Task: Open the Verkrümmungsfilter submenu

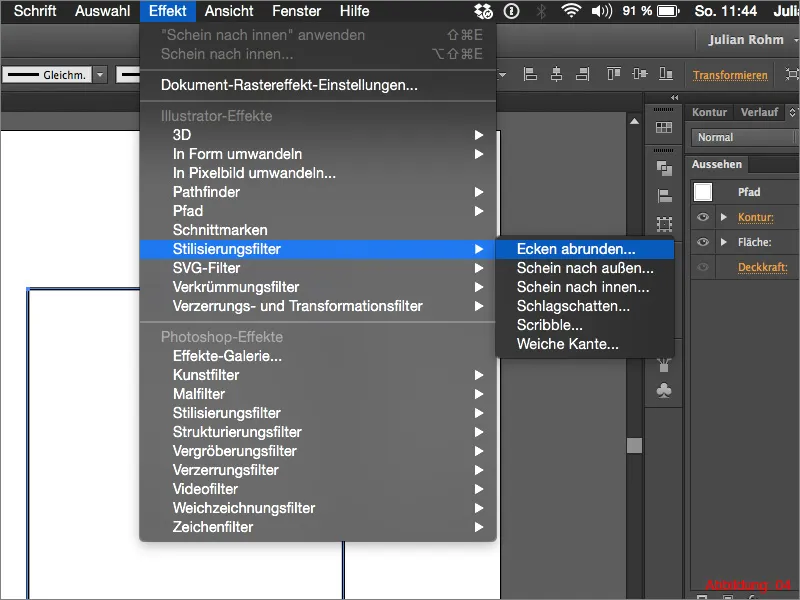Action: (x=318, y=287)
